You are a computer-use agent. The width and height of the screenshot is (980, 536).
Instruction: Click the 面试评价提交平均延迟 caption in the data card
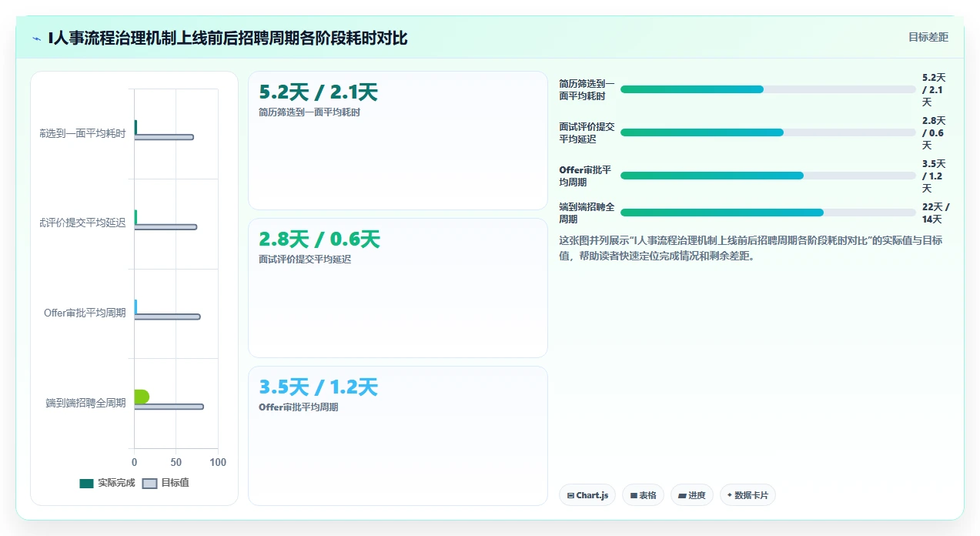305,260
